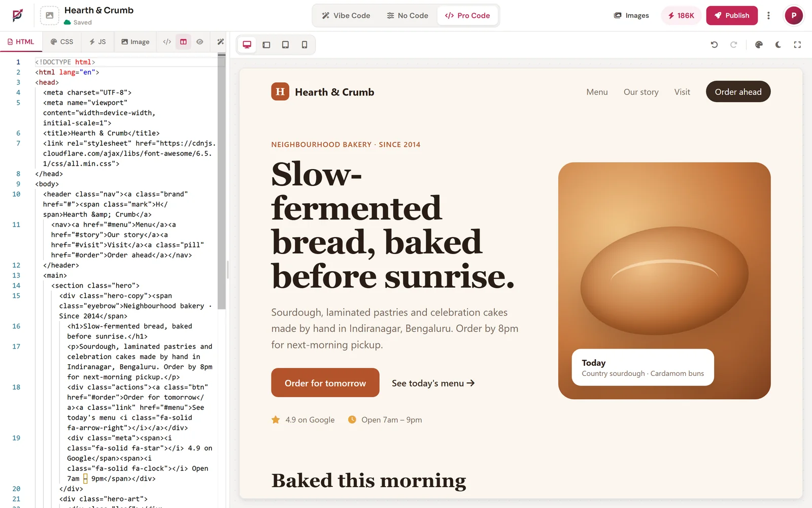
Task: Redo the last undone change
Action: pos(733,45)
